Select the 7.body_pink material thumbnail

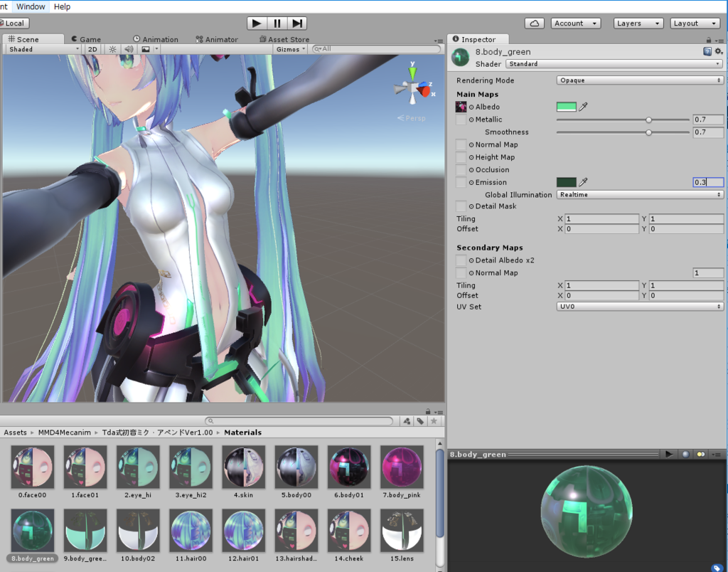(402, 467)
